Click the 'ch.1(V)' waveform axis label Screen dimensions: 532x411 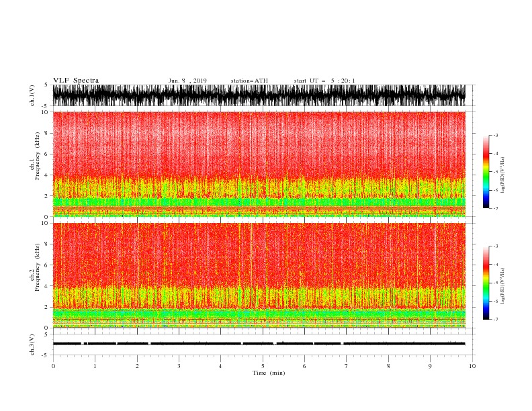pos(32,95)
